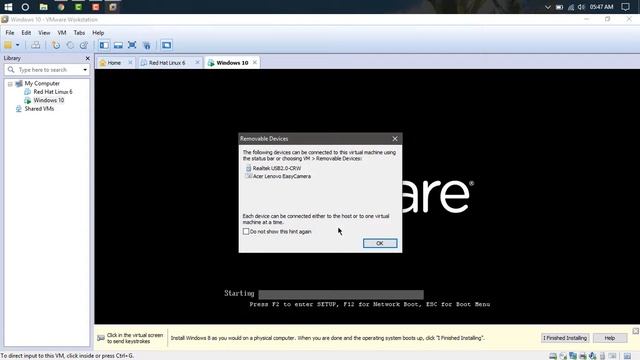The width and height of the screenshot is (640, 360).
Task: Click the Cortana circle taskbar icon
Action: click(25, 7)
